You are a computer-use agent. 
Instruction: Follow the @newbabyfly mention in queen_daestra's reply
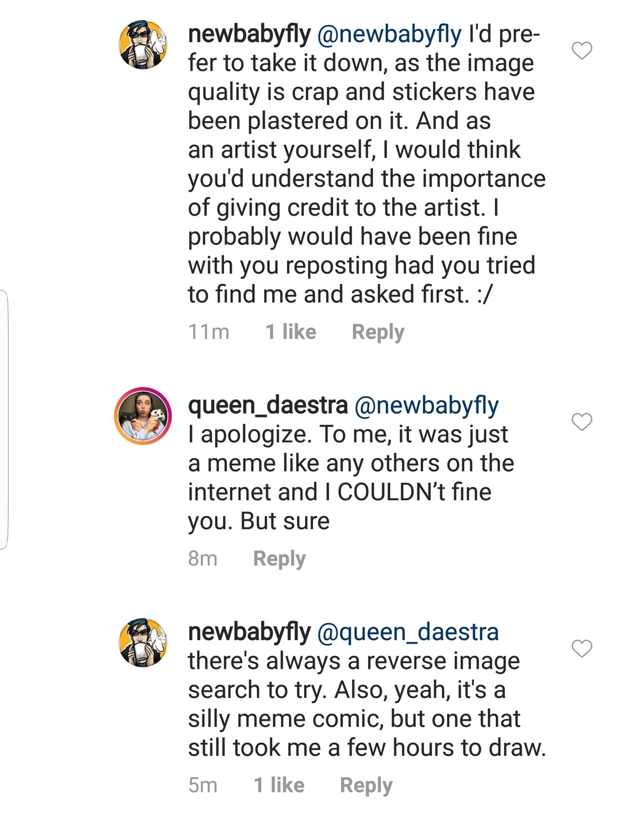coord(426,405)
